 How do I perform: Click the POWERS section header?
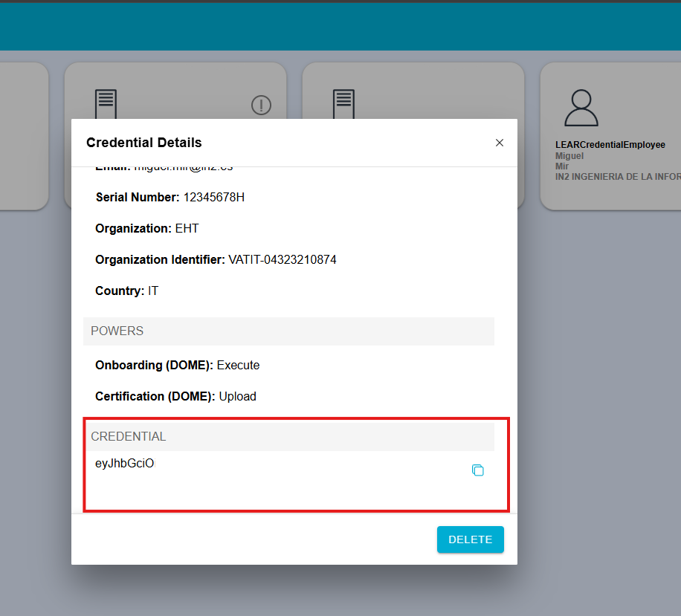pyautogui.click(x=117, y=331)
